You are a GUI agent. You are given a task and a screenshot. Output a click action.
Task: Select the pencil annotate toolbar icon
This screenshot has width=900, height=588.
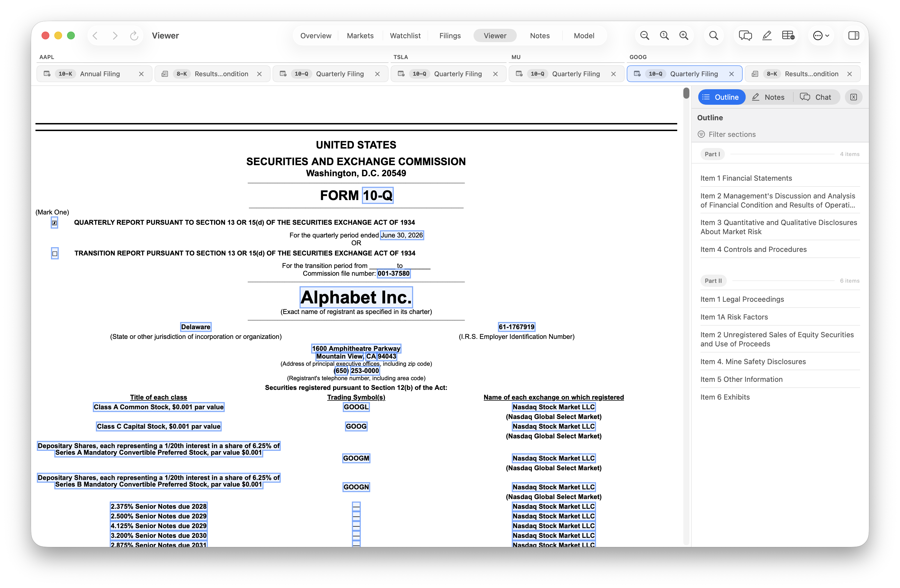(767, 35)
